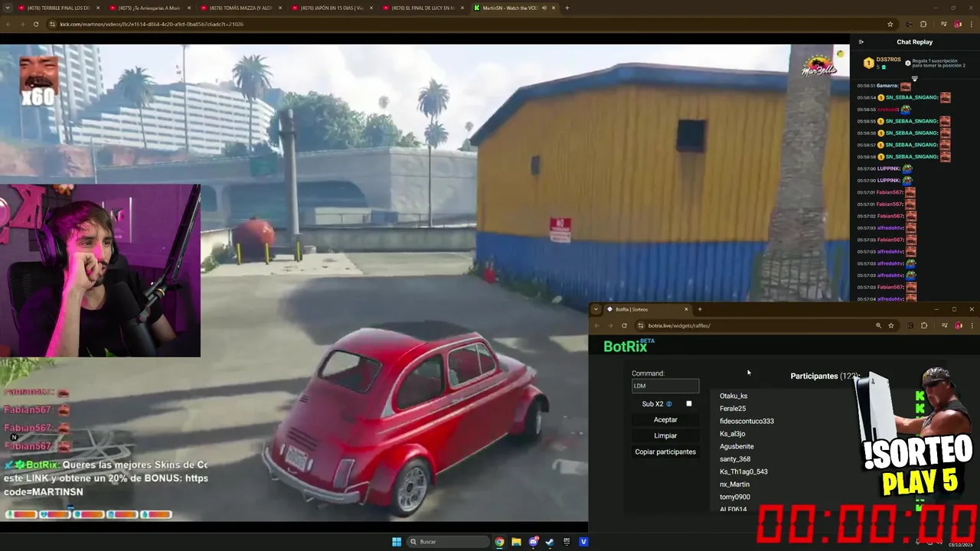This screenshot has height=551, width=980.
Task: Open profile avatar in BotRix browser window
Action: pos(958,325)
